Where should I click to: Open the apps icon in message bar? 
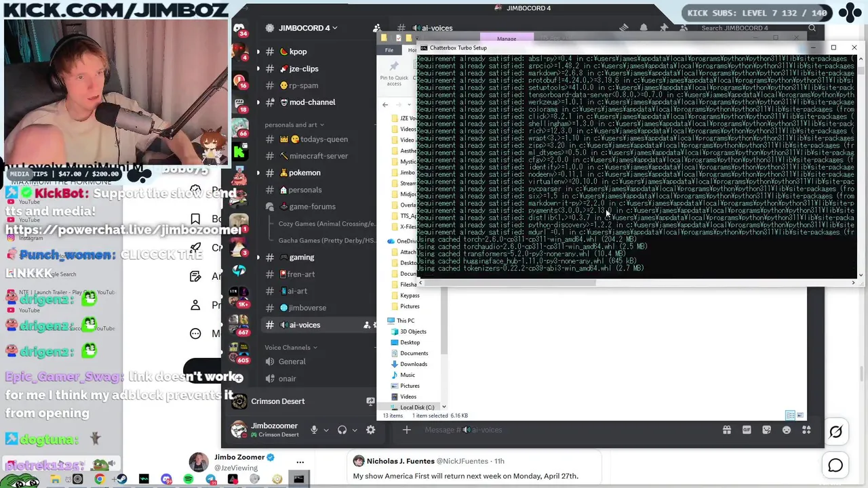point(806,430)
